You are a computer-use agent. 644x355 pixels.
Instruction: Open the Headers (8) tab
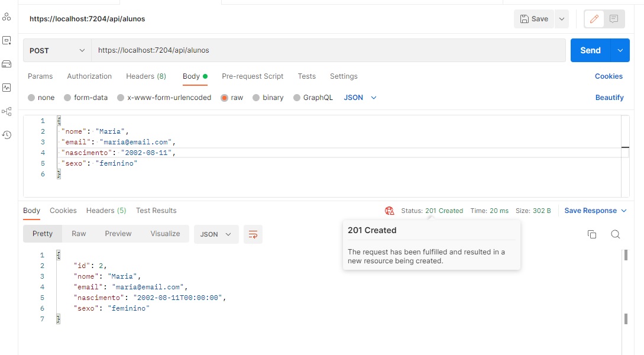[145, 76]
